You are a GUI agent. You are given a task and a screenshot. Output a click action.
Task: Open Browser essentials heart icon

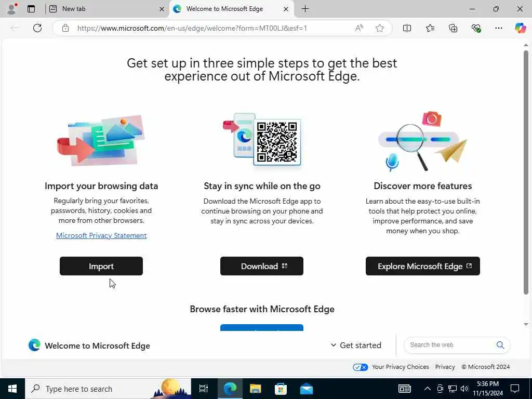[476, 28]
